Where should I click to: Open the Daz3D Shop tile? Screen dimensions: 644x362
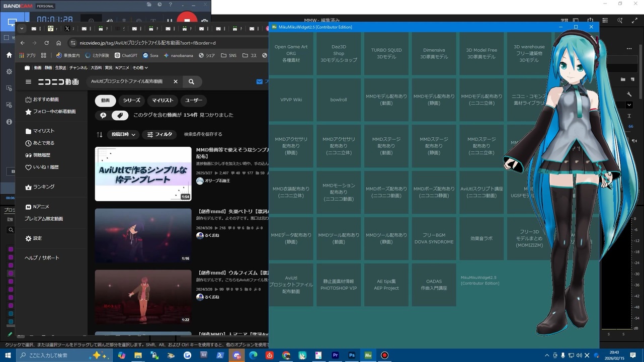339,53
